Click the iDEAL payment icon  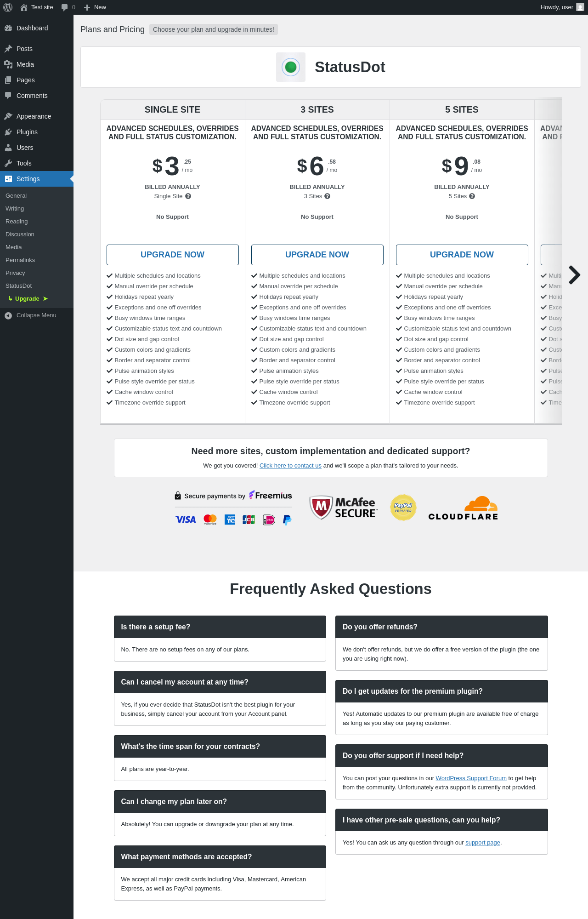point(269,520)
